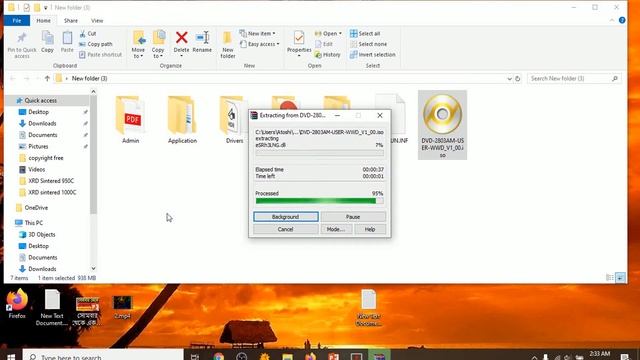Select pinned Downloads under Quick access
This screenshot has height=360, width=640.
(42, 123)
